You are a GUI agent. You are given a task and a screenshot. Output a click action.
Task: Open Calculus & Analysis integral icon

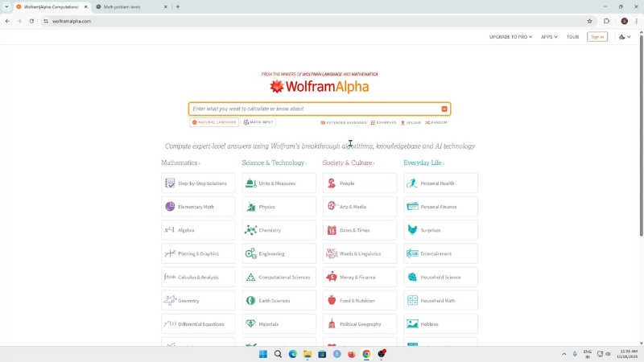tap(170, 277)
